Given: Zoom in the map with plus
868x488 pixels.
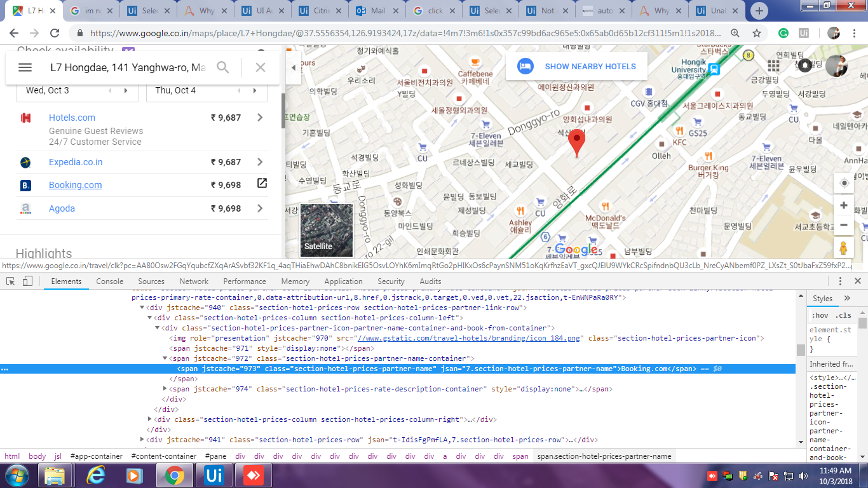Looking at the screenshot, I should 844,205.
